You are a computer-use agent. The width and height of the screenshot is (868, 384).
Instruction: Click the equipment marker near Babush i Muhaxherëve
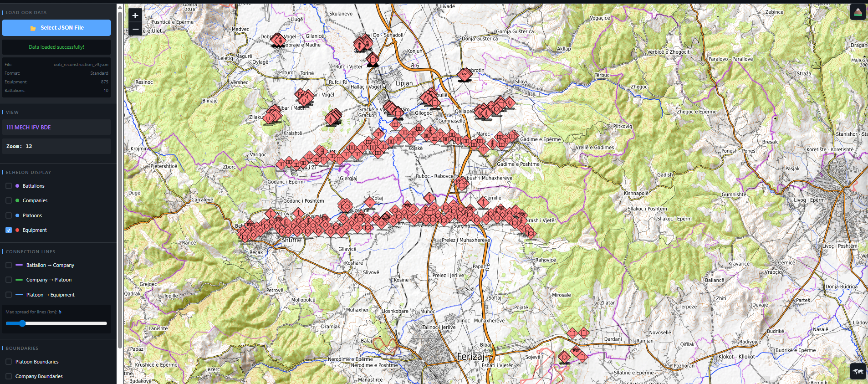461,184
